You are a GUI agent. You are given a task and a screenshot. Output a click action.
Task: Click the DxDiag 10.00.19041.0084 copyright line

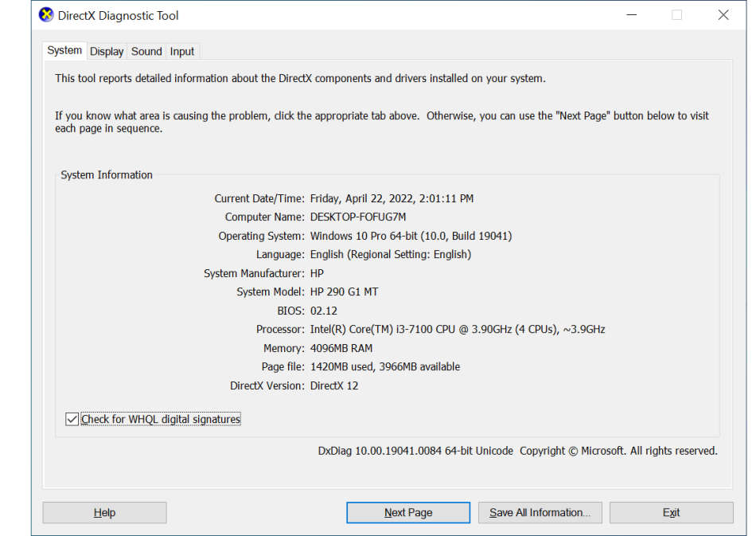coord(517,451)
